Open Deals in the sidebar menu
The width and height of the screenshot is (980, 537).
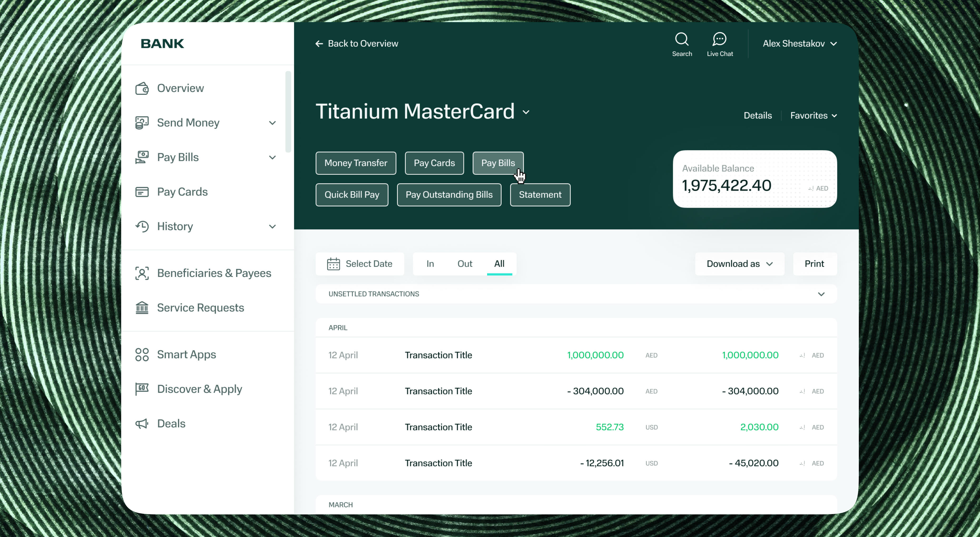tap(171, 424)
